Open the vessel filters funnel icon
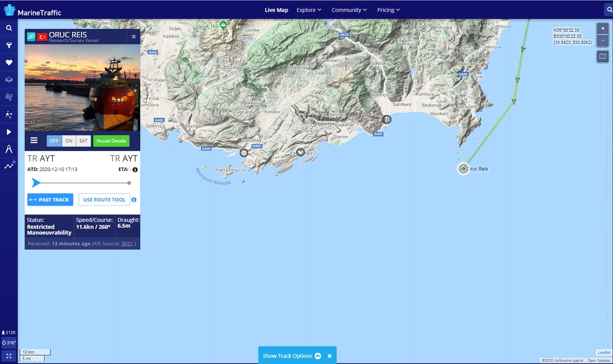The image size is (613, 364). (9, 45)
